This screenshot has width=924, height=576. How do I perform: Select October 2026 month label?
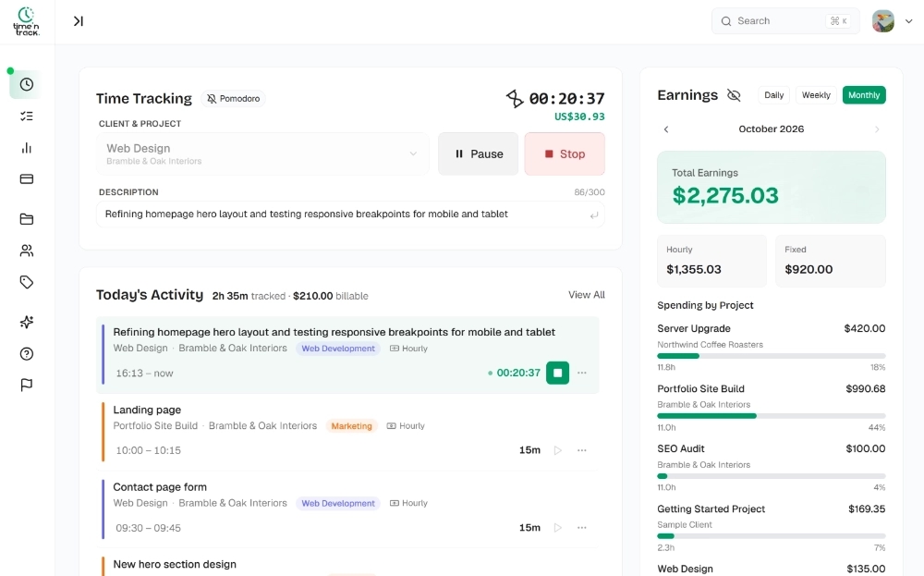(772, 129)
